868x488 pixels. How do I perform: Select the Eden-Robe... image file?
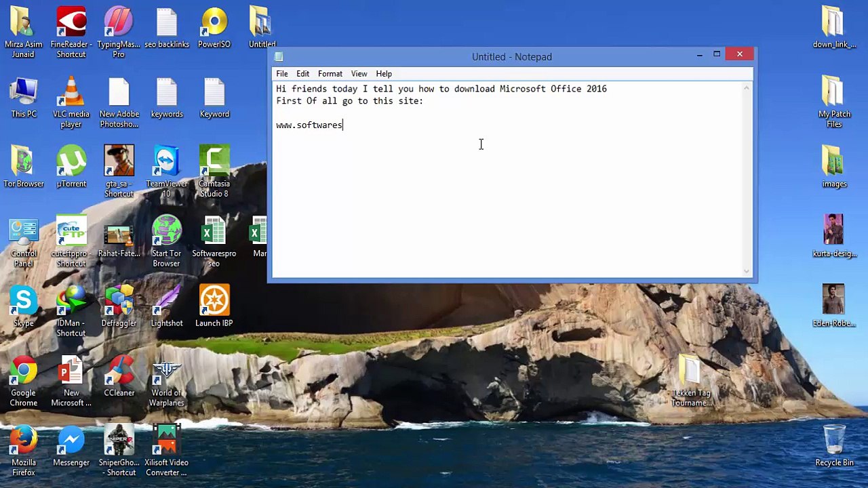click(x=834, y=306)
